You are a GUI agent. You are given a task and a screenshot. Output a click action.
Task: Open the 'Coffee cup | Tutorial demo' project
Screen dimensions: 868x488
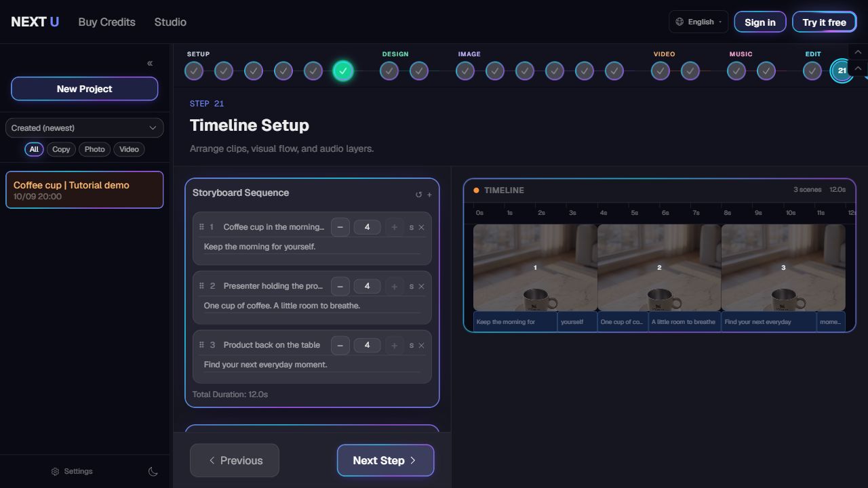pos(84,190)
